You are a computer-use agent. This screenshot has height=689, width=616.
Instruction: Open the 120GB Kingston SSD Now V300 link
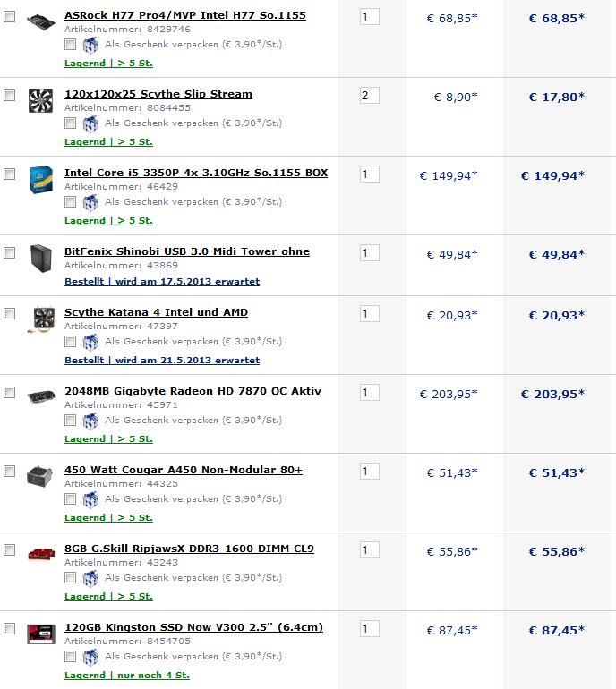[x=193, y=627]
